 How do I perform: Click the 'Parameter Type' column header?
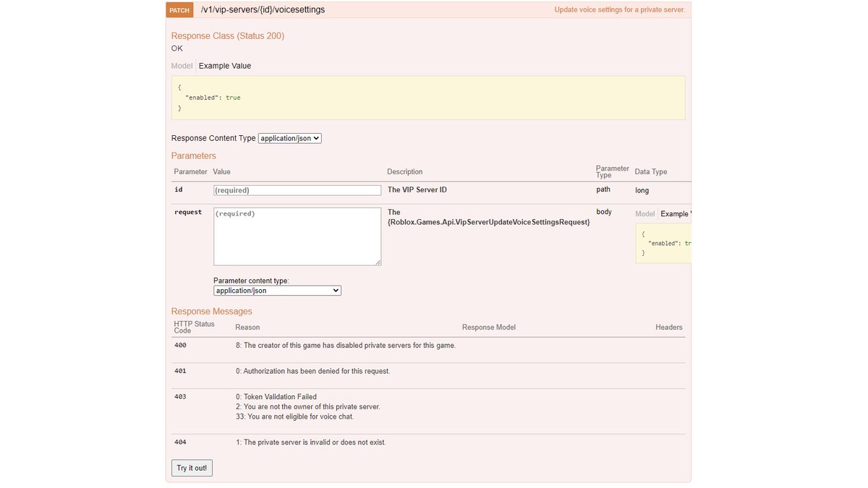[x=613, y=171]
